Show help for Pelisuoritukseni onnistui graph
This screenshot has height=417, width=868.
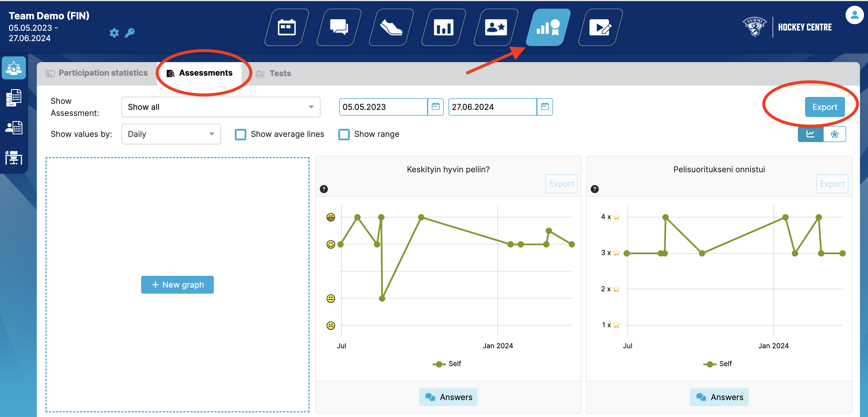[x=595, y=189]
